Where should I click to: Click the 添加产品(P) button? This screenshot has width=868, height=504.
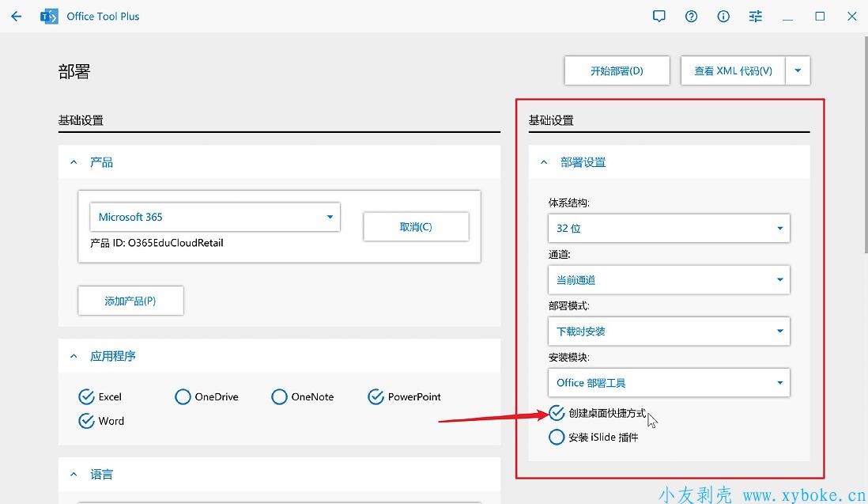point(130,301)
